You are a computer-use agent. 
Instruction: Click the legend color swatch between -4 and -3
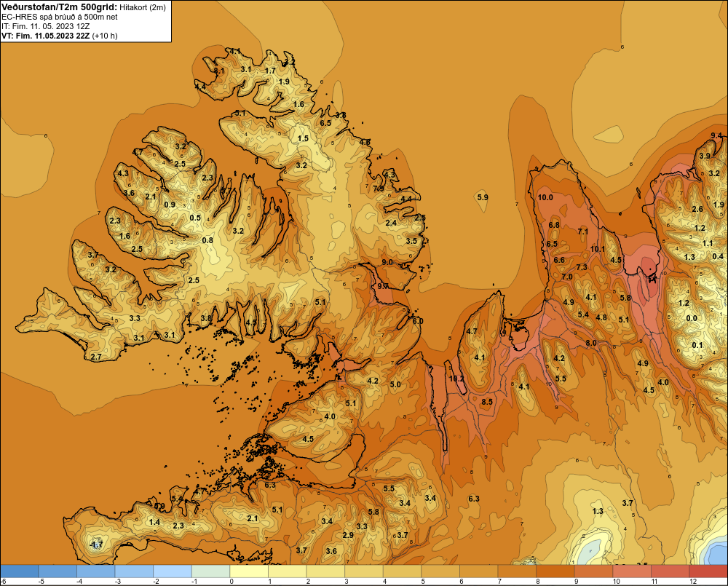(96, 571)
